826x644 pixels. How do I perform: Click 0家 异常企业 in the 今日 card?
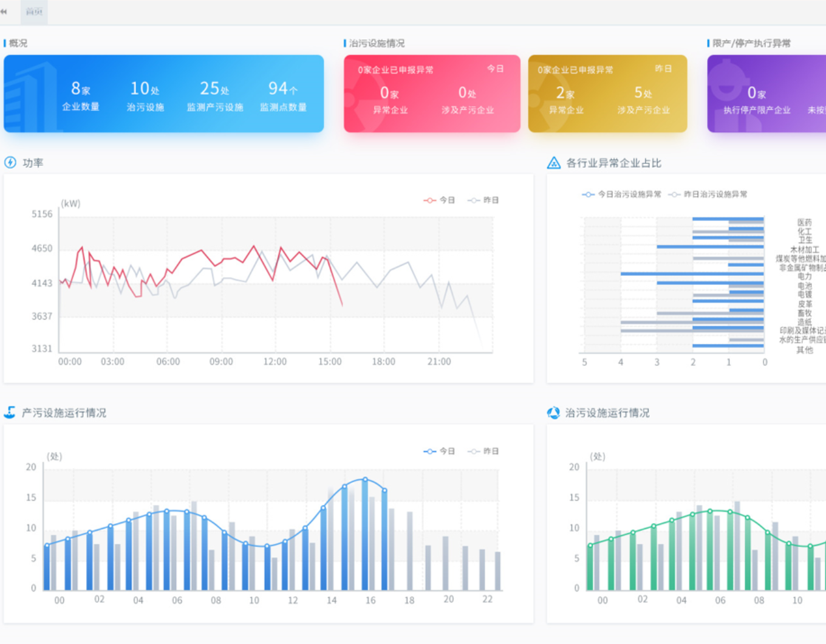[390, 100]
